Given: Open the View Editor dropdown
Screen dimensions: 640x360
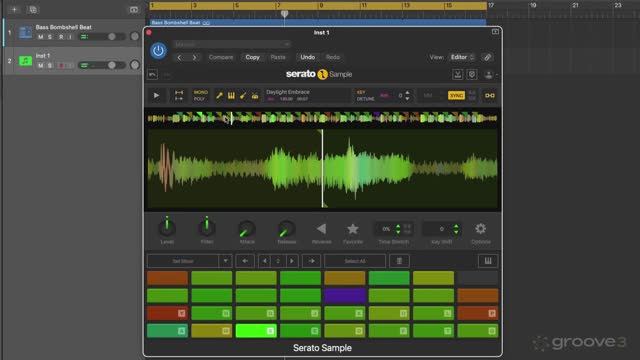Looking at the screenshot, I should pos(462,58).
